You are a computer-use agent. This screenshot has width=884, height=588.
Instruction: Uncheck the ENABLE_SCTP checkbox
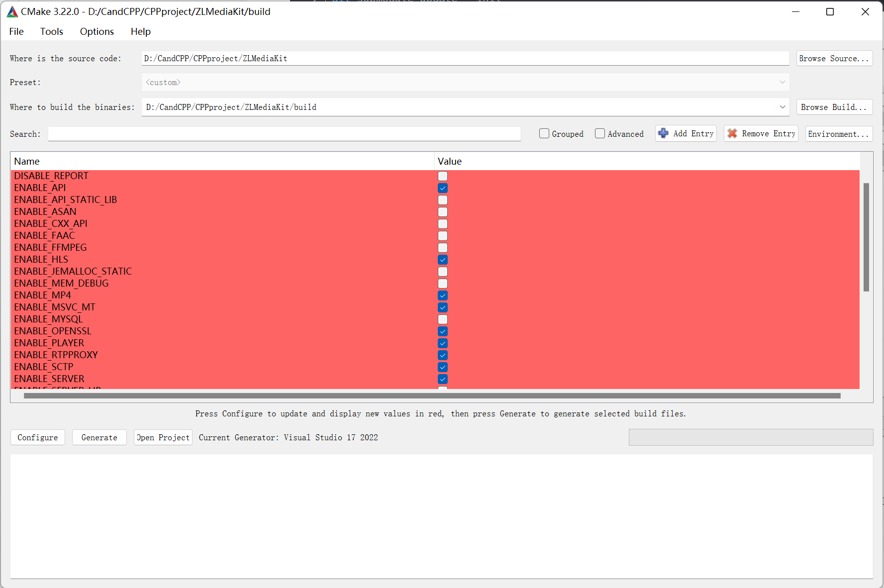[443, 367]
